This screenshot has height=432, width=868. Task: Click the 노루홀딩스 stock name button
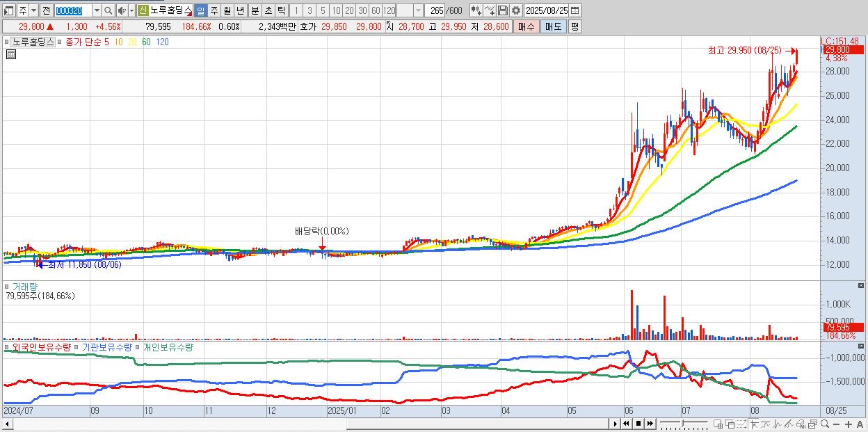(x=170, y=10)
